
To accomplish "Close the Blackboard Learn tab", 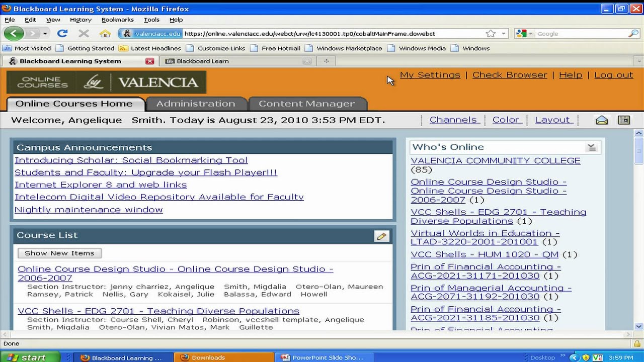I will [307, 61].
